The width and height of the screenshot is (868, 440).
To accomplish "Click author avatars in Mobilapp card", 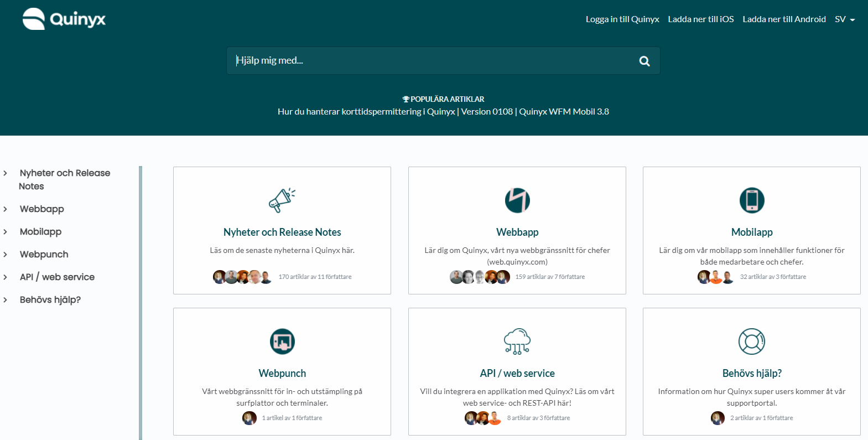I will pyautogui.click(x=716, y=277).
